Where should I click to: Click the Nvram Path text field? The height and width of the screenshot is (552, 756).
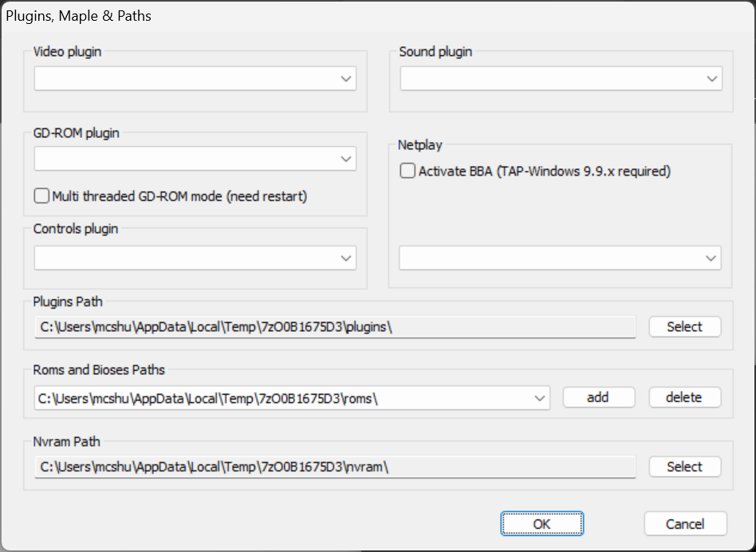pyautogui.click(x=335, y=467)
